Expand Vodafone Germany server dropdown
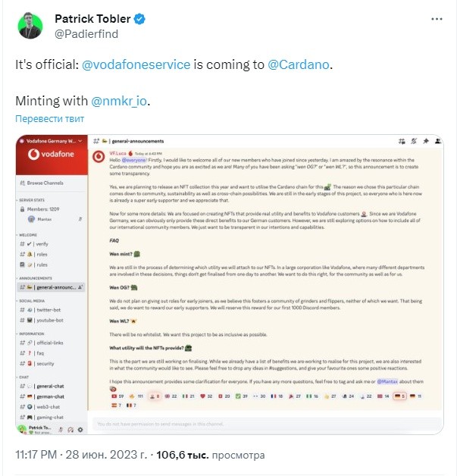The width and height of the screenshot is (457, 476). click(80, 141)
